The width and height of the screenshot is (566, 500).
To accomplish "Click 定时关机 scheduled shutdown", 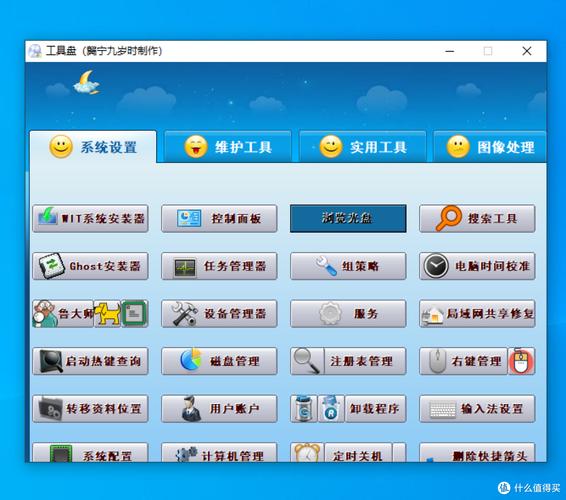I will pos(358,453).
